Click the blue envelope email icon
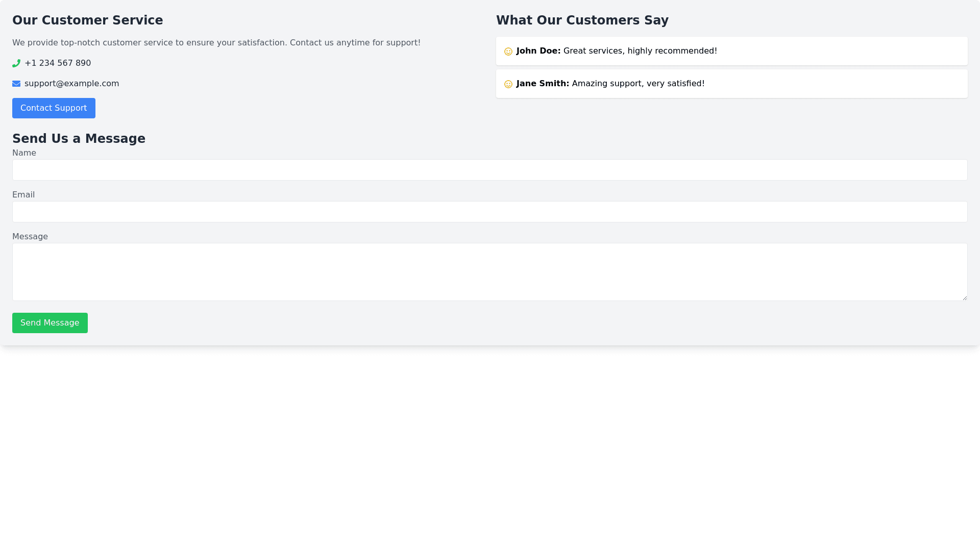This screenshot has height=551, width=980. (16, 84)
